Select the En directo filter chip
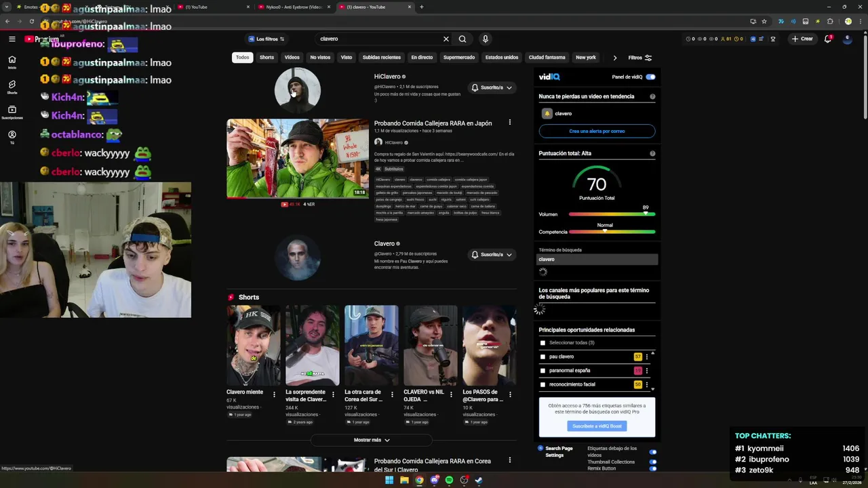 422,58
